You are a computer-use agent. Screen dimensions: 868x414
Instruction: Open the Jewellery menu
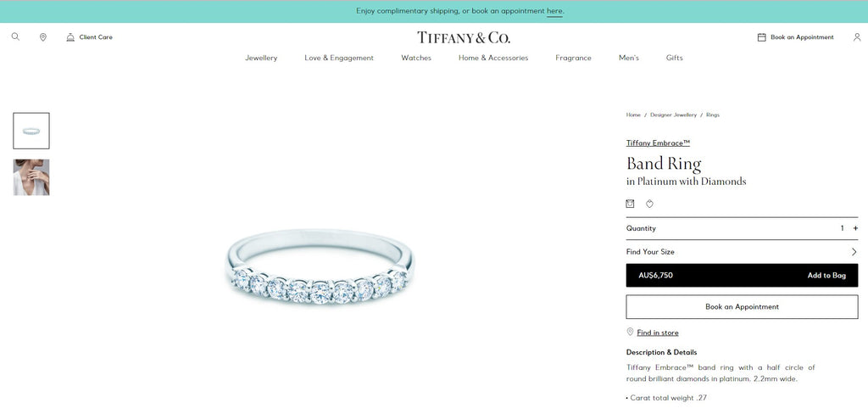(x=261, y=58)
